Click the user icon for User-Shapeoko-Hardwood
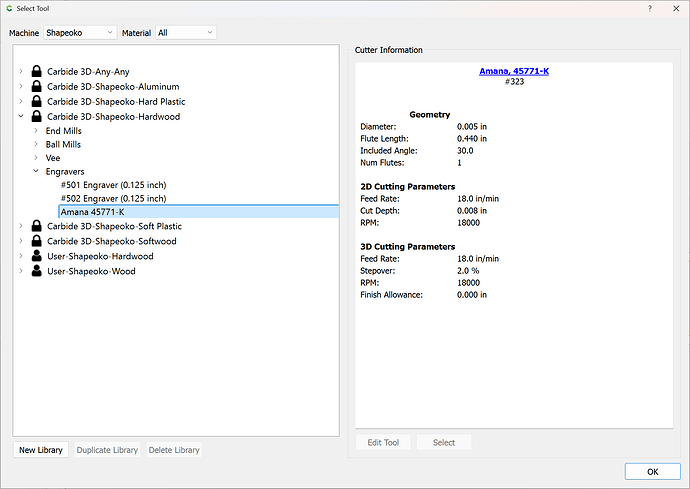690x489 pixels. [37, 256]
